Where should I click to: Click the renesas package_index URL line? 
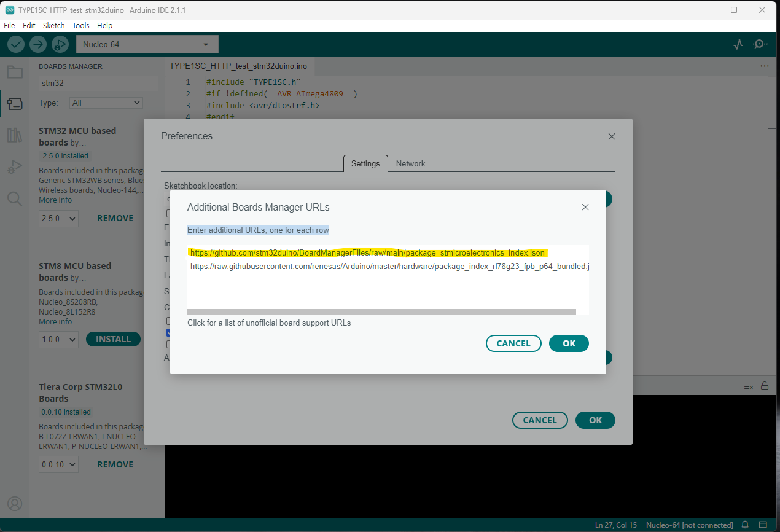click(389, 267)
